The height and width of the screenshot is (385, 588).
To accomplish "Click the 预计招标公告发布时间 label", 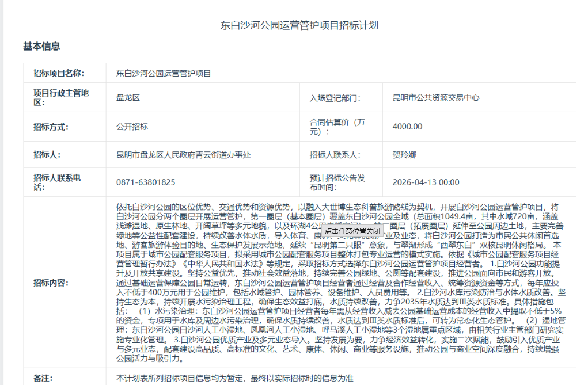I will coord(337,182).
